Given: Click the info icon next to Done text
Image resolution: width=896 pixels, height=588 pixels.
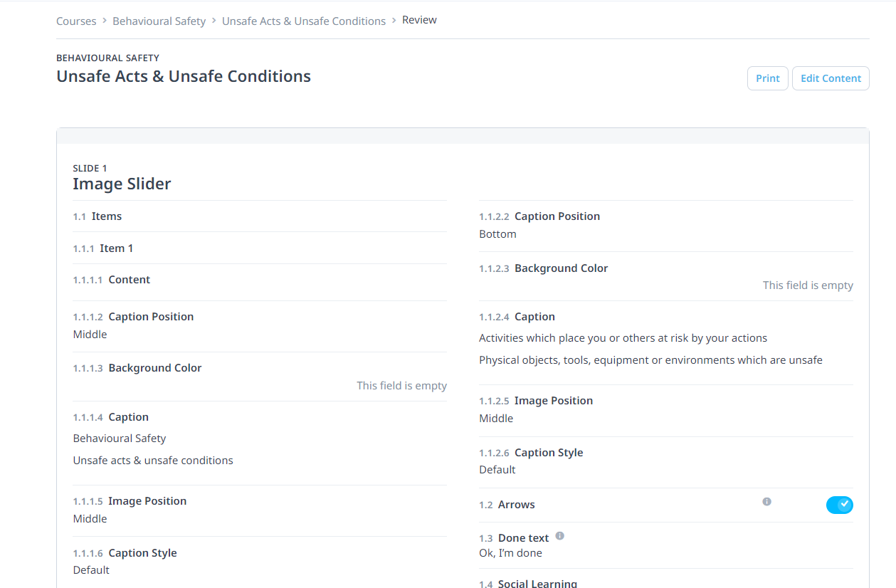Looking at the screenshot, I should [x=559, y=536].
